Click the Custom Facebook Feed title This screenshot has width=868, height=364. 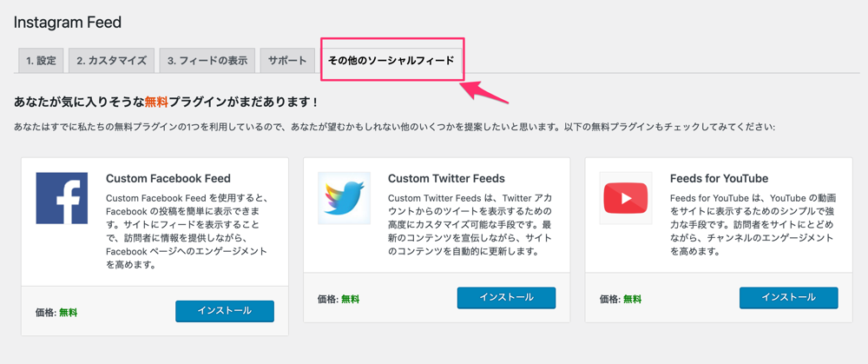(x=168, y=178)
